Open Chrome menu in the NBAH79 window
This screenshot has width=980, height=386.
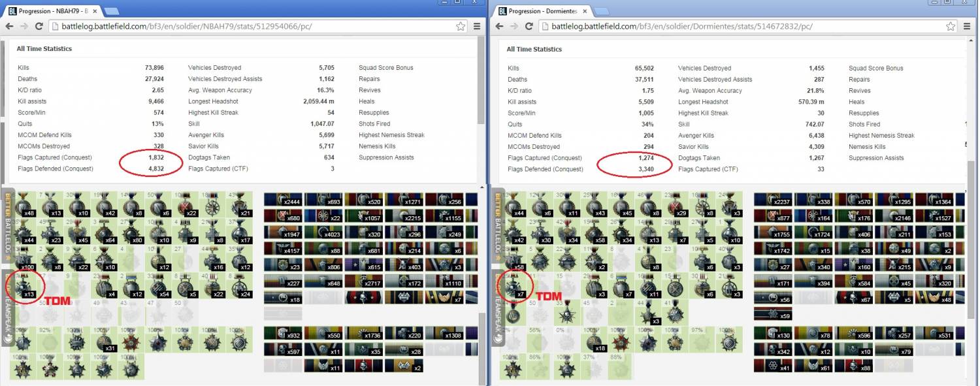pyautogui.click(x=477, y=26)
